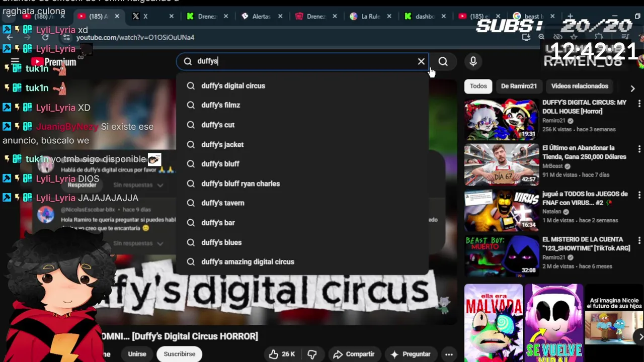Go to YouTube Premium home logo
Screen dimensions: 644x362
pyautogui.click(x=53, y=62)
